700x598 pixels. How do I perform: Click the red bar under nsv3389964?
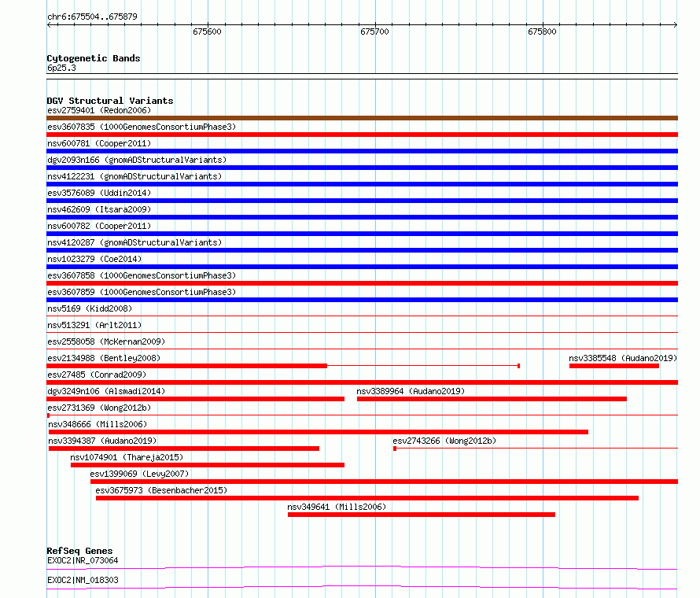click(x=492, y=399)
